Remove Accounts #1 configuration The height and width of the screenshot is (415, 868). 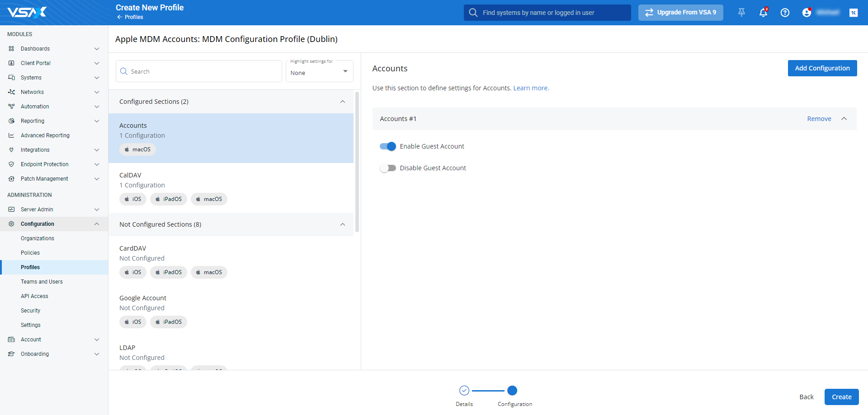click(819, 119)
